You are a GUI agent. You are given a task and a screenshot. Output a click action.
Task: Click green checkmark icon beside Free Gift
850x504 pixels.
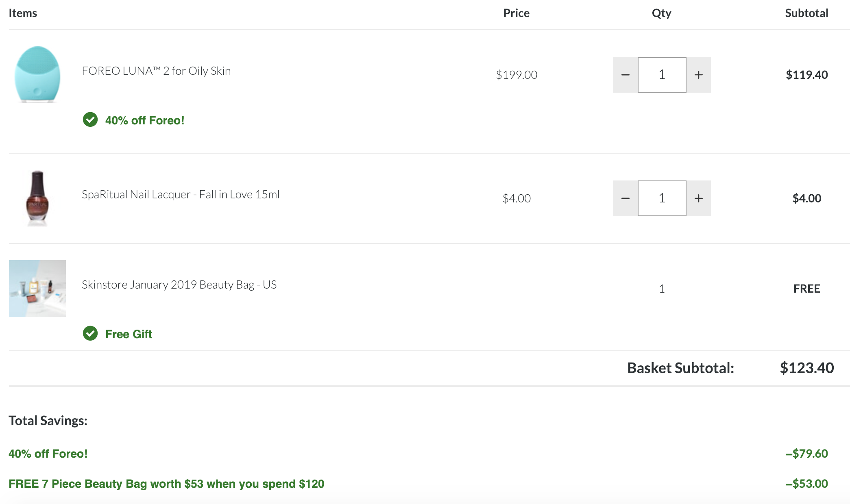point(90,333)
